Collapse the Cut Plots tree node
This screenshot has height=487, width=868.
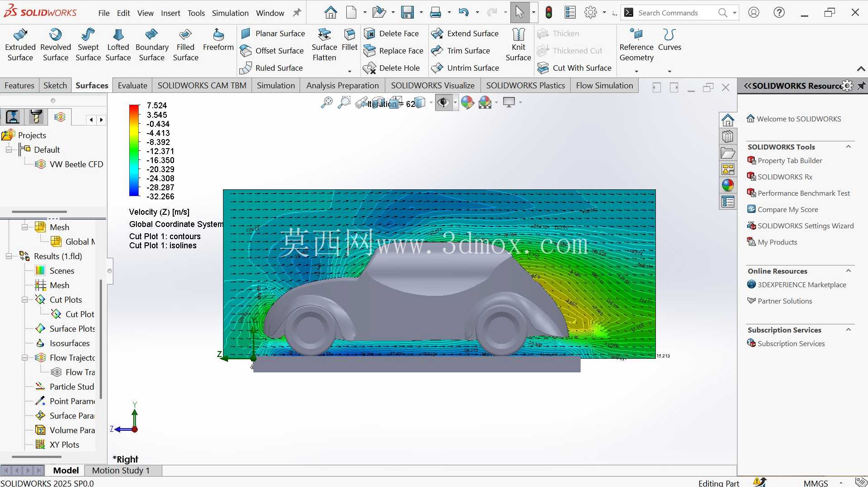click(24, 300)
